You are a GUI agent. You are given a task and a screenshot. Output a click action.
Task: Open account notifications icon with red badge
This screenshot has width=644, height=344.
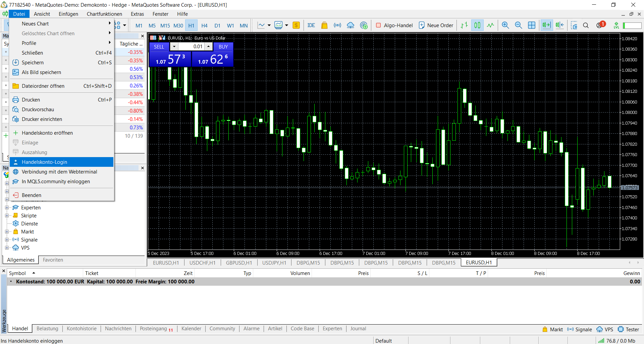coord(601,25)
